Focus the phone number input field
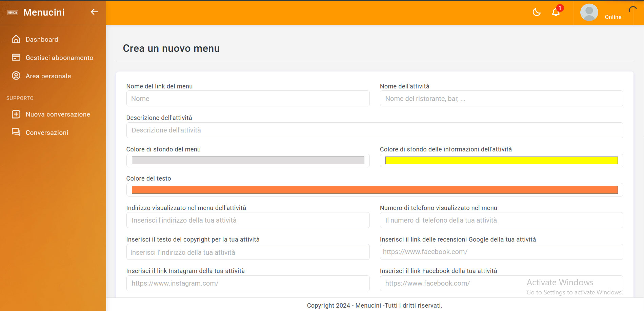The height and width of the screenshot is (311, 644). 501,220
